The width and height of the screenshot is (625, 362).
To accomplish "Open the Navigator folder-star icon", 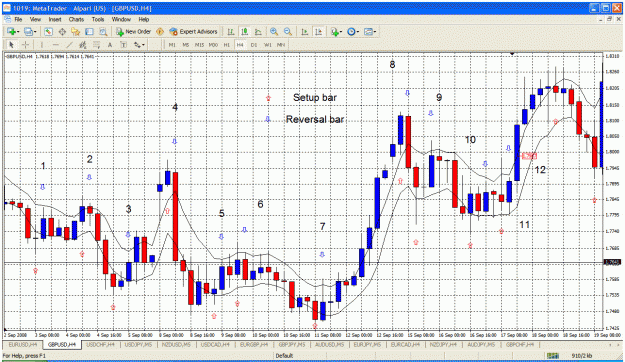I will pos(76,32).
